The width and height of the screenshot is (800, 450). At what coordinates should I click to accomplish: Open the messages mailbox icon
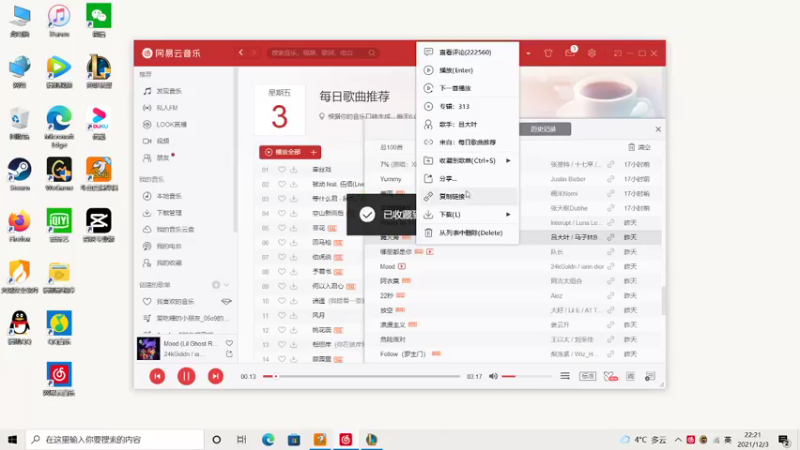pos(570,53)
